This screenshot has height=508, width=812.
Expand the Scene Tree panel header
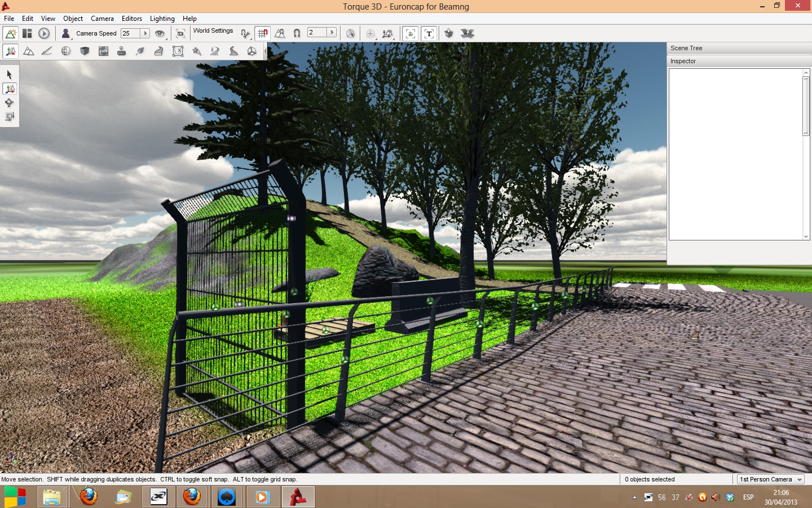[x=739, y=48]
